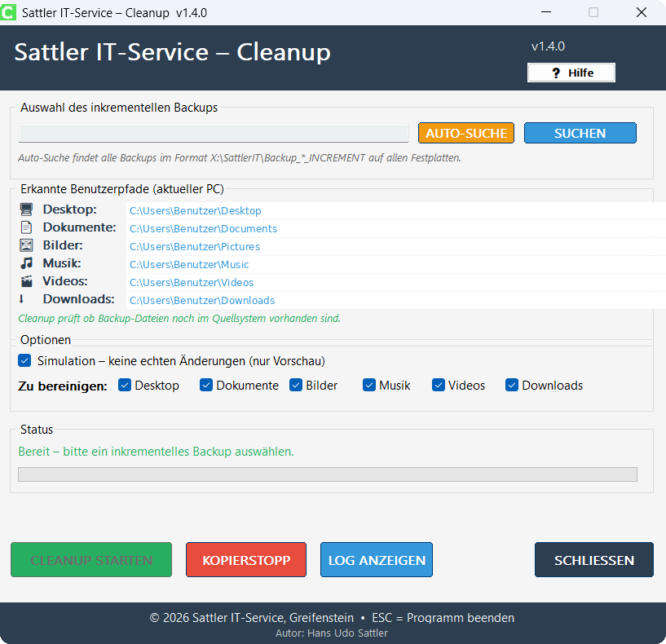Click the Dokumente document icon
The width and height of the screenshot is (666, 644).
25,227
